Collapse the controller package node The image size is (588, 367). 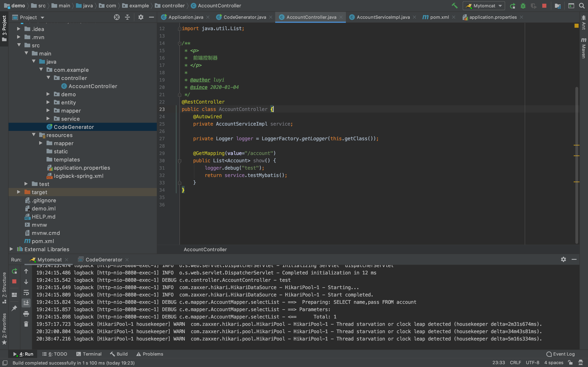(x=48, y=78)
